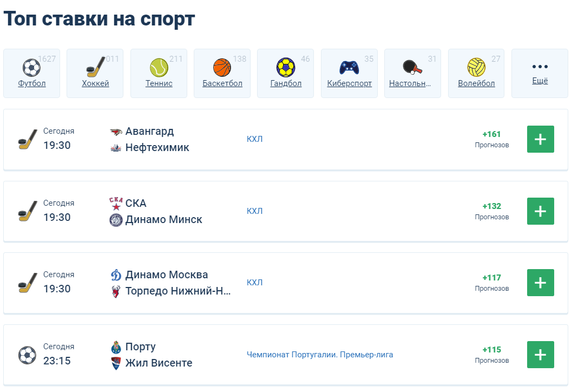Screen dimensions: 578x392
Task: Select the Баскетбол basketball category
Action: 222,74
